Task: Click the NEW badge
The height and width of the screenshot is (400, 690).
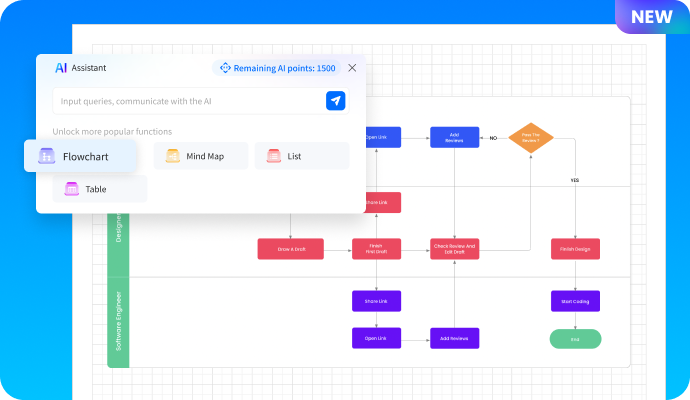Action: (652, 17)
